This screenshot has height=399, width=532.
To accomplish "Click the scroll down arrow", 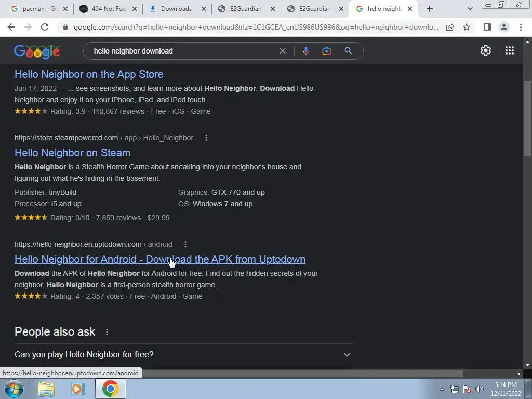I will click(x=527, y=365).
